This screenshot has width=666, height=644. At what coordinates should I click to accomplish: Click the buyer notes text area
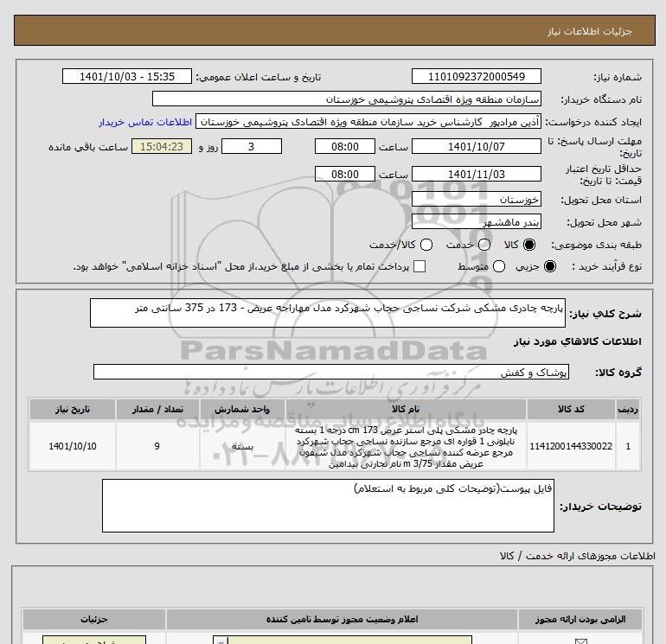pyautogui.click(x=328, y=506)
